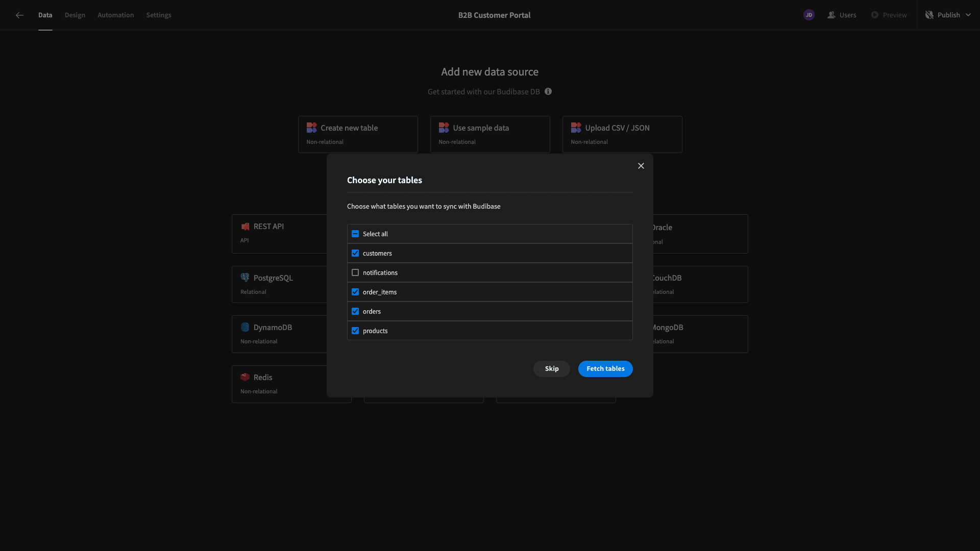980x551 pixels.
Task: Click the Upload CSV / JSON Budibase icon
Action: coord(576,128)
